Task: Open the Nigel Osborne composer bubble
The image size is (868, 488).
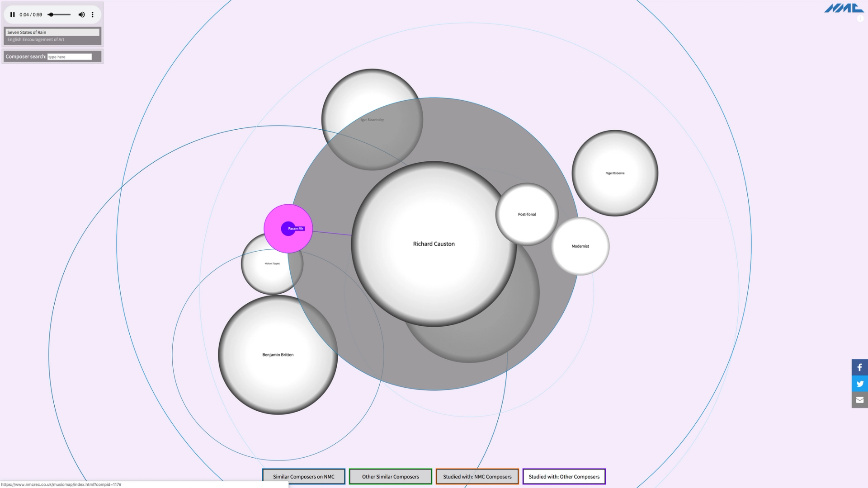Action: tap(615, 173)
